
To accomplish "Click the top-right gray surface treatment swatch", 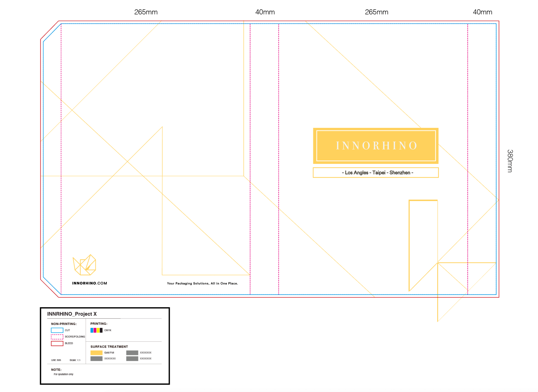I will [132, 353].
